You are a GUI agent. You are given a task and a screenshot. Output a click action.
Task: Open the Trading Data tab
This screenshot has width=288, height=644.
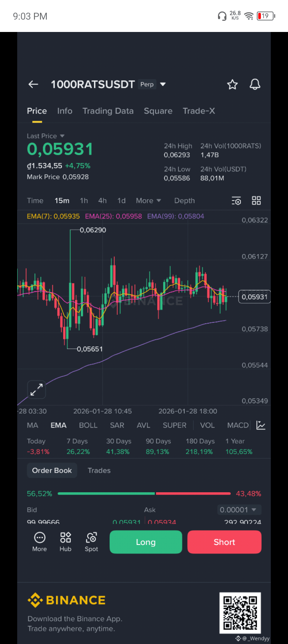[x=108, y=111]
